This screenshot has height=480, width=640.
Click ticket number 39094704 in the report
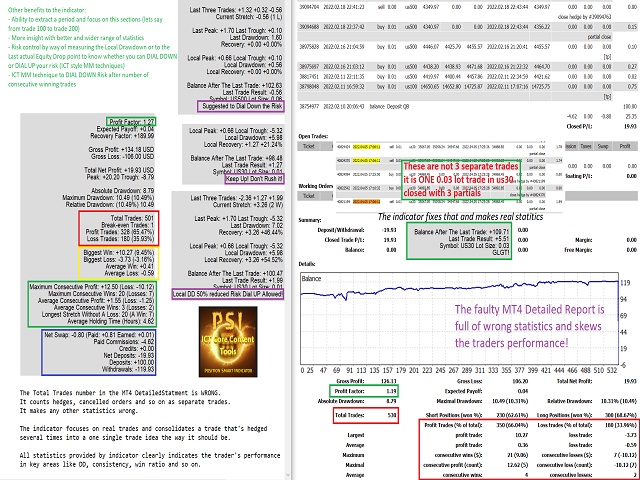pyautogui.click(x=309, y=7)
